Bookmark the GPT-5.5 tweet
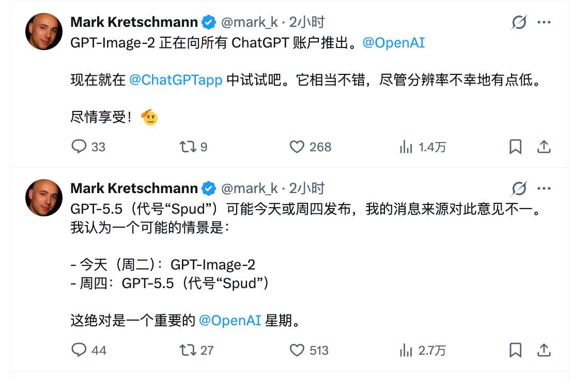This screenshot has width=588, height=380. pyautogui.click(x=515, y=350)
